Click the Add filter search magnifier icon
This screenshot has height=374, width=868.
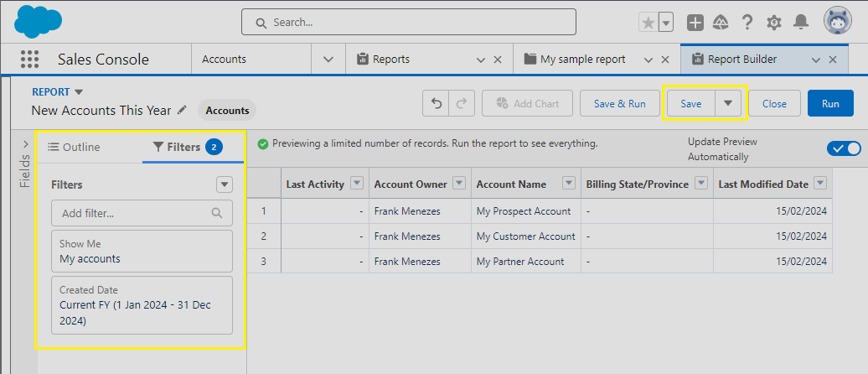tap(217, 213)
